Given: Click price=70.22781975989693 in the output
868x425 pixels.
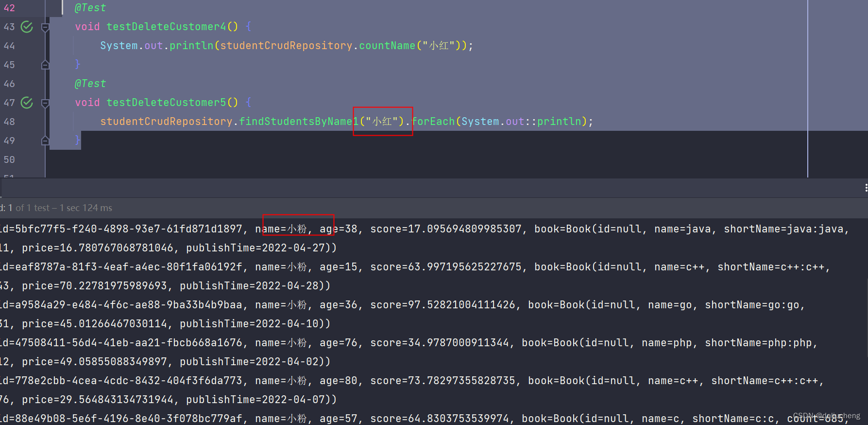Looking at the screenshot, I should click(x=94, y=286).
